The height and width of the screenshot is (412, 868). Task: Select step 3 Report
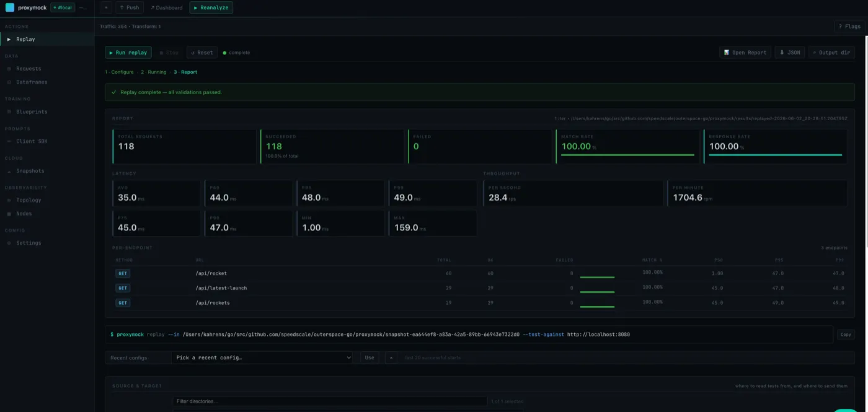coord(185,72)
